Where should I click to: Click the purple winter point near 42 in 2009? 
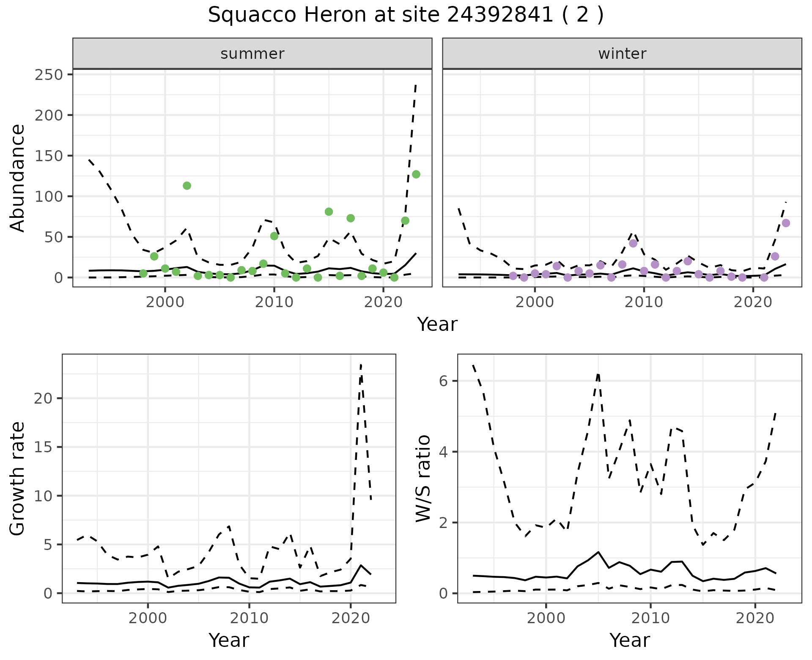pyautogui.click(x=633, y=243)
